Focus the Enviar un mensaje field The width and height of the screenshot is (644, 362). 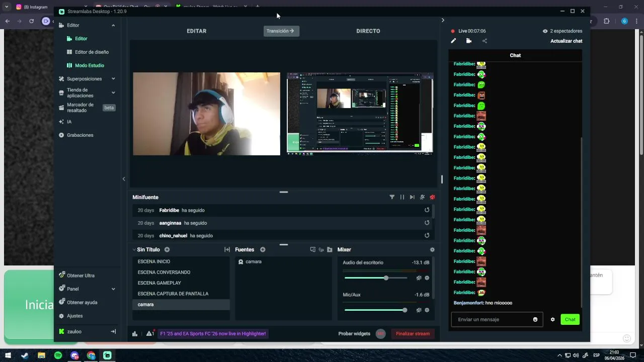pyautogui.click(x=497, y=319)
